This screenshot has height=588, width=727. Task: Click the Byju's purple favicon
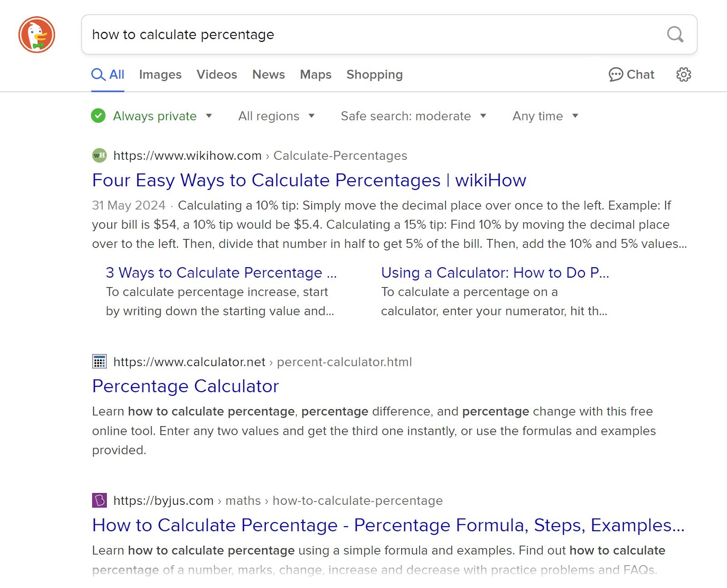click(x=99, y=500)
